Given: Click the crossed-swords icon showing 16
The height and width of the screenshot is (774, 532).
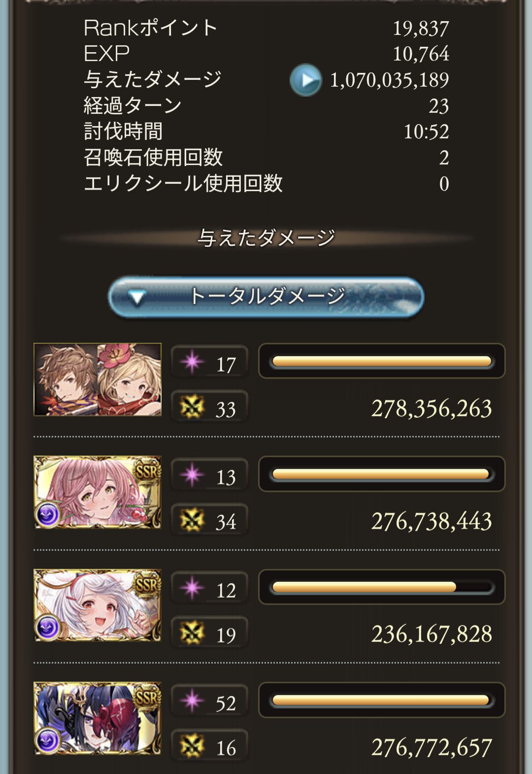Looking at the screenshot, I should [x=192, y=746].
